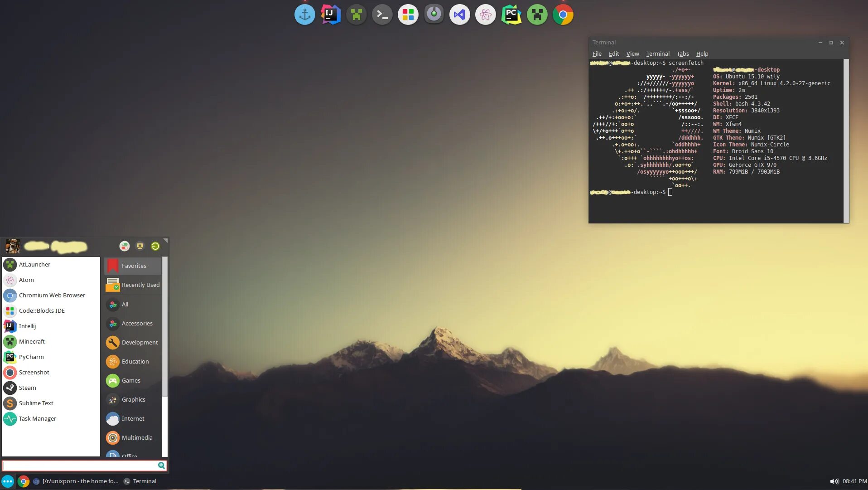The height and width of the screenshot is (490, 868).
Task: Open Visual Studio Code from the dock
Action: click(x=460, y=15)
